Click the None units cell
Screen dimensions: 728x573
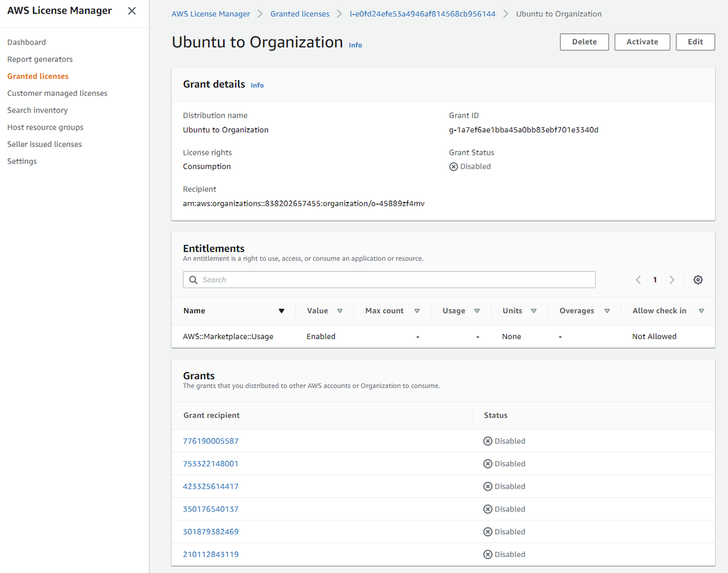coord(512,337)
